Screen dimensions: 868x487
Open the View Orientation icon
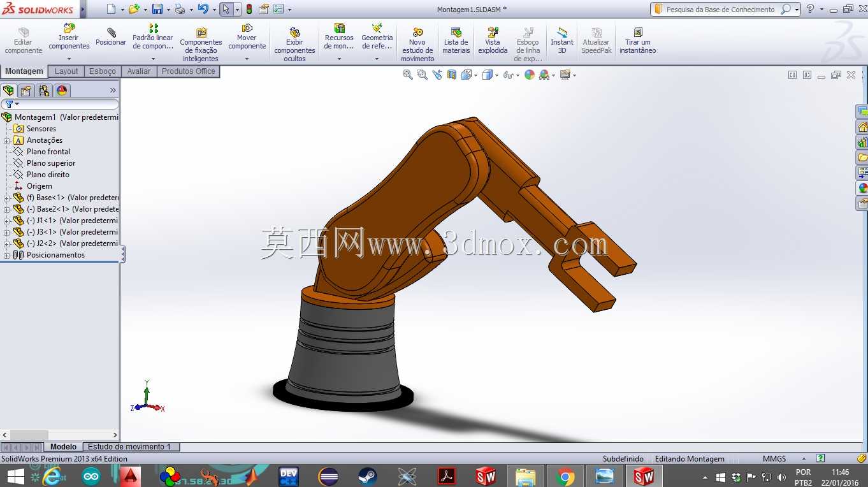[467, 75]
